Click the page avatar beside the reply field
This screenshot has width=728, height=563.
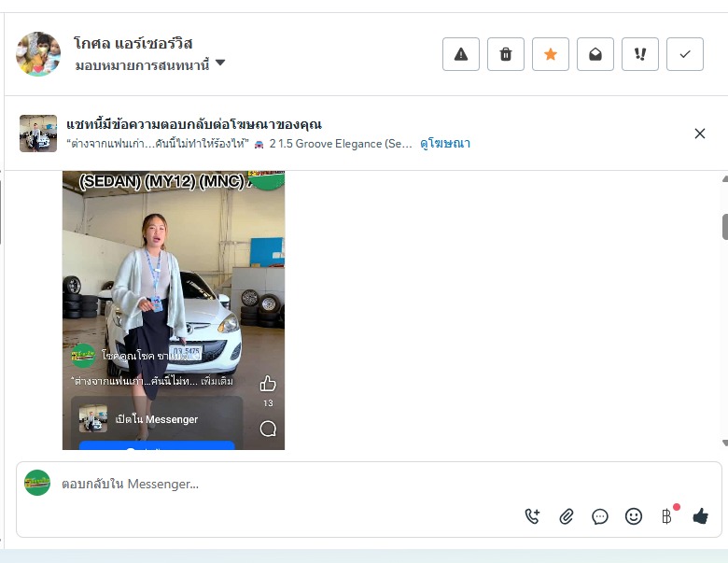(x=37, y=483)
